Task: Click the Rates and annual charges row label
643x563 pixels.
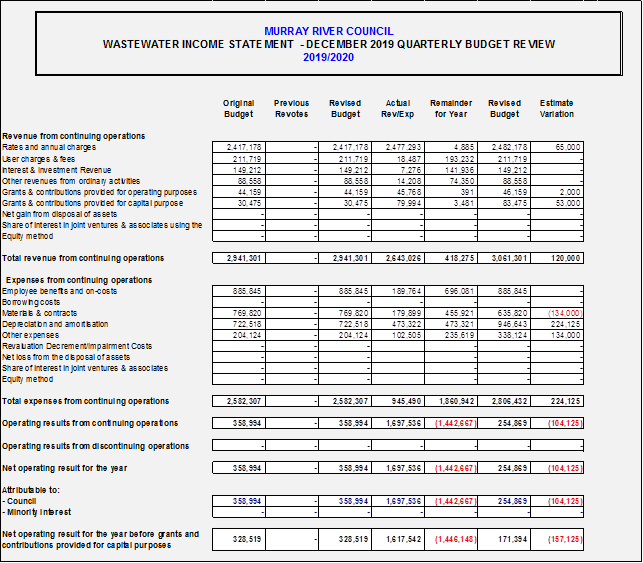Action: (x=49, y=147)
